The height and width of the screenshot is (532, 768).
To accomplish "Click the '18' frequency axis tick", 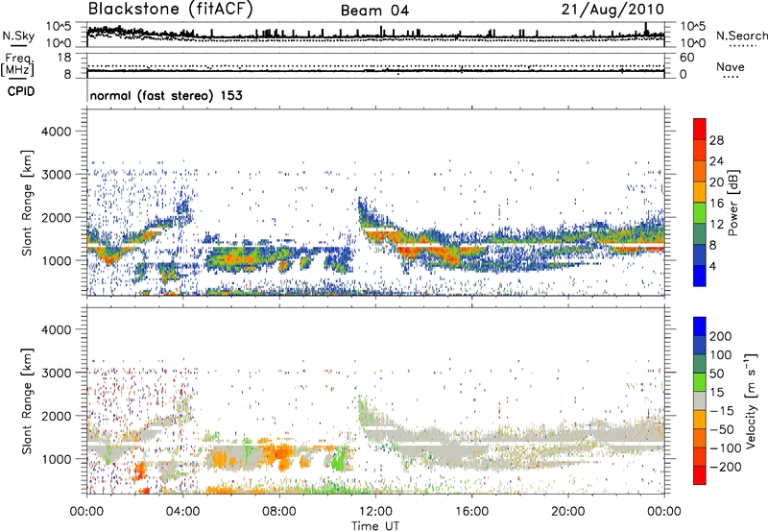I will point(64,58).
